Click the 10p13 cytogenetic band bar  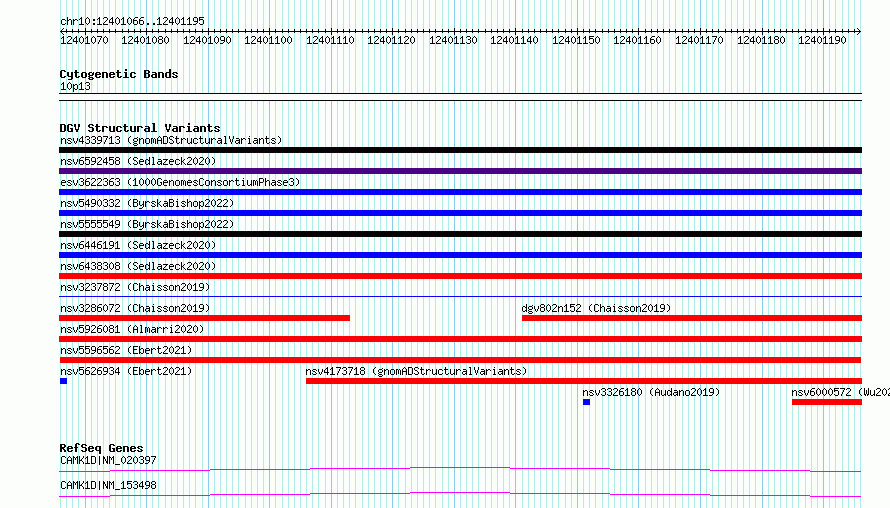pos(460,97)
